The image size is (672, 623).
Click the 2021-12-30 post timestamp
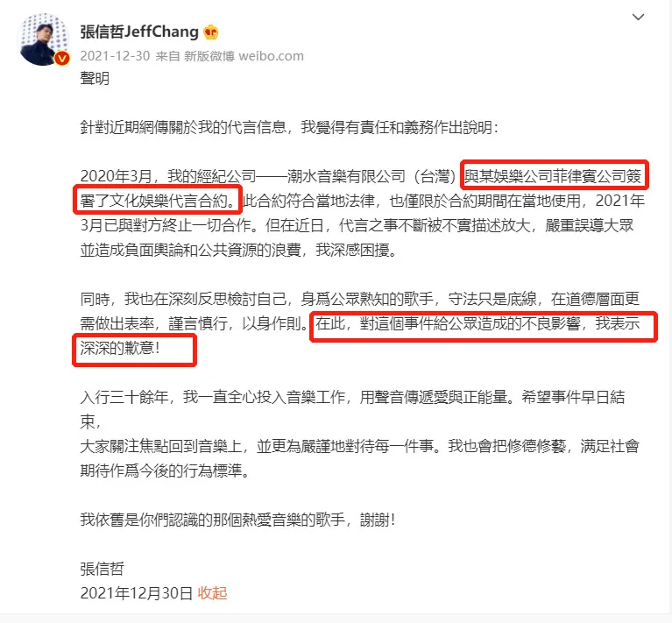[x=115, y=56]
